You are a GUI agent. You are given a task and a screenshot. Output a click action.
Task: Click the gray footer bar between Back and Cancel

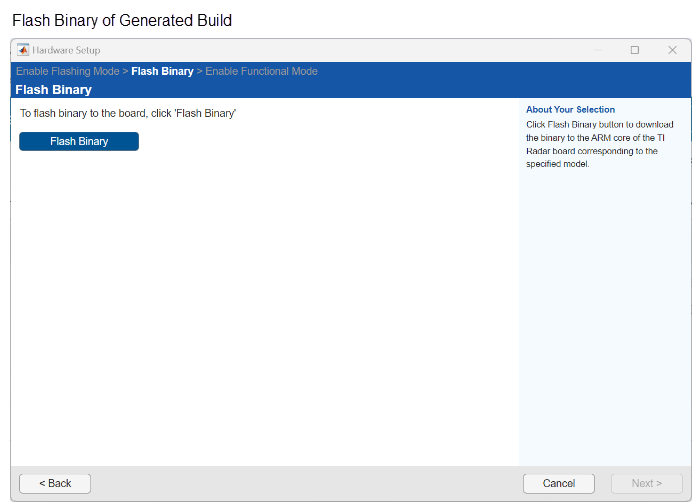coord(300,483)
